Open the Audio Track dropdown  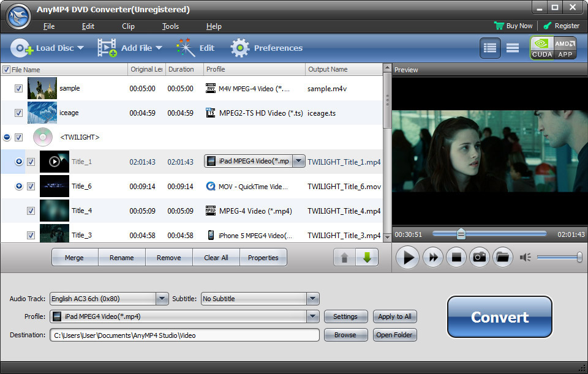(x=162, y=299)
